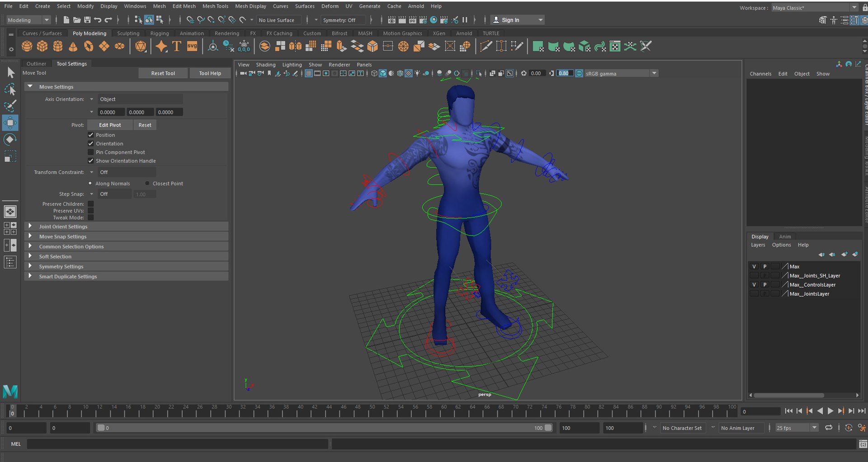This screenshot has width=868, height=462.
Task: Uncheck the Position pivot checkbox
Action: (x=91, y=135)
